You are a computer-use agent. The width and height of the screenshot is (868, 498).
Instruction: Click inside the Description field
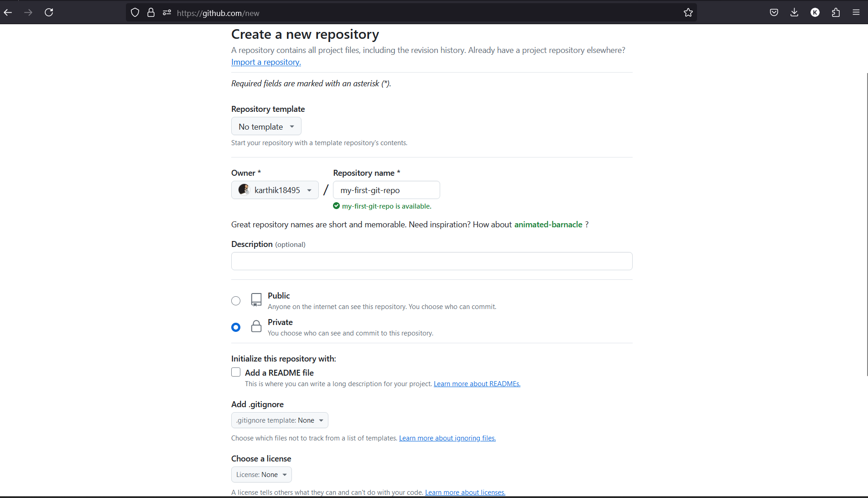pos(431,261)
